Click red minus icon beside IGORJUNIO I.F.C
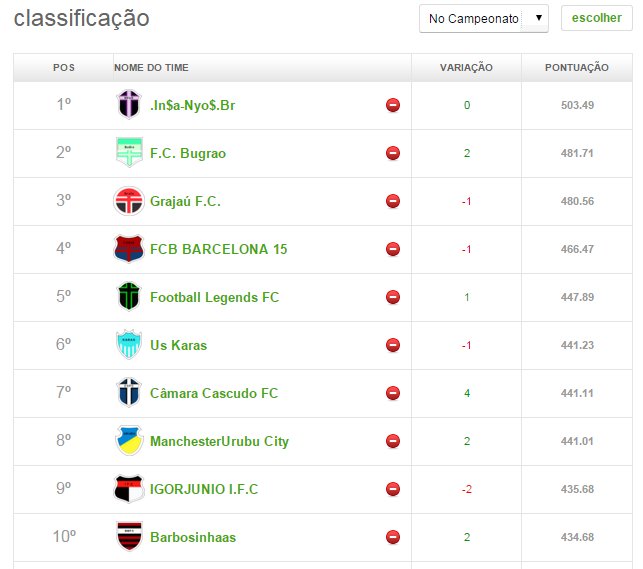This screenshot has height=569, width=643. [393, 489]
